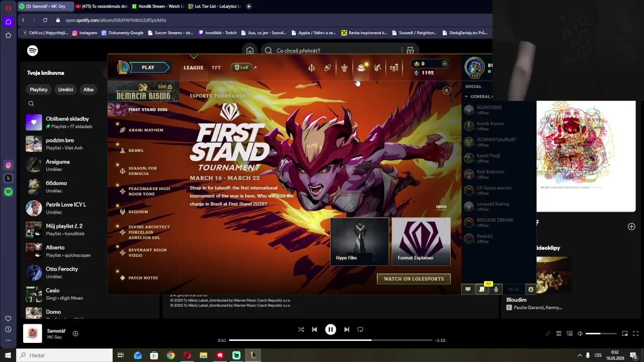Select Revenant Reign Viego item
The image size is (644, 362).
pyautogui.click(x=147, y=252)
